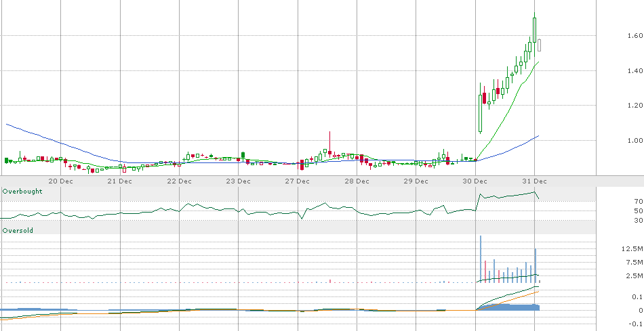Click the 2.5M volume axis label
The width and height of the screenshot is (644, 331).
[x=634, y=275]
